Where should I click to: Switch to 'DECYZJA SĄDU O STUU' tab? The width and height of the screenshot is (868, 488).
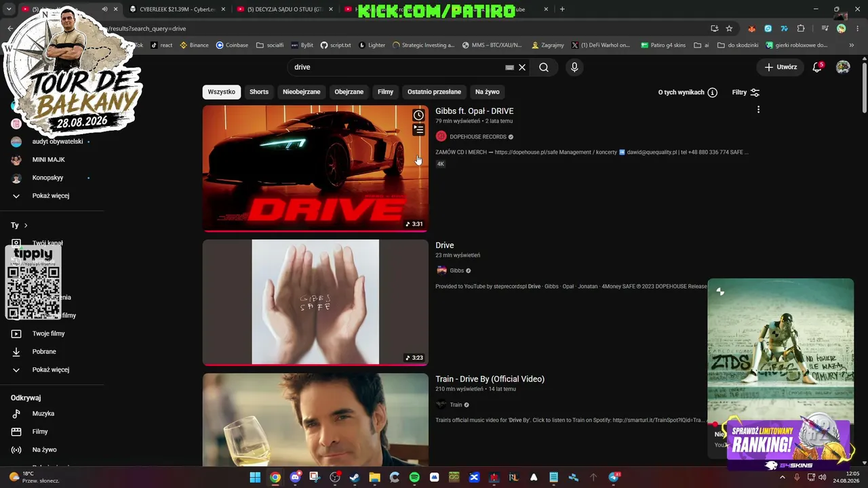[284, 9]
